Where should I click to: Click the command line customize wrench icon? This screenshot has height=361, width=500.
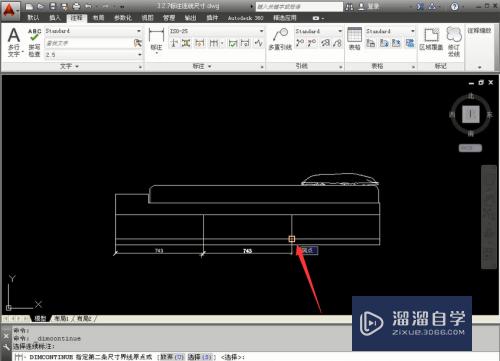(6, 347)
